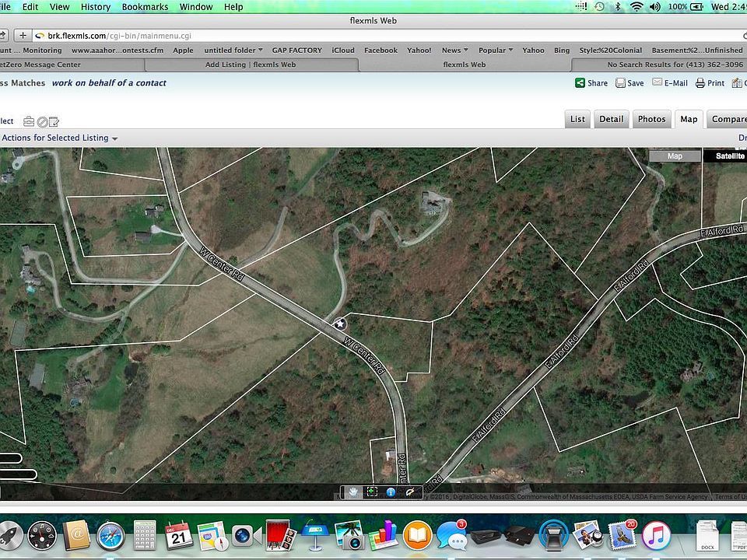Activate the blue info identify tool

pos(391,492)
